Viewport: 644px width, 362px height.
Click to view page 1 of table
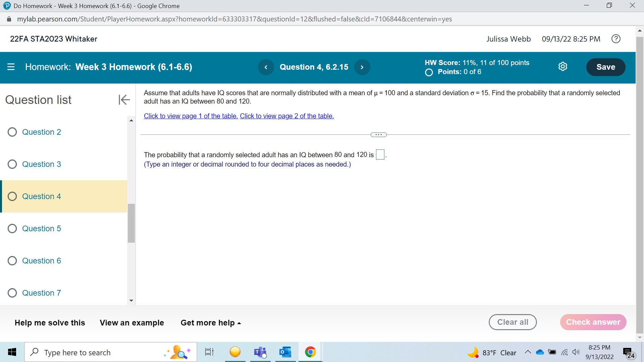(x=191, y=116)
